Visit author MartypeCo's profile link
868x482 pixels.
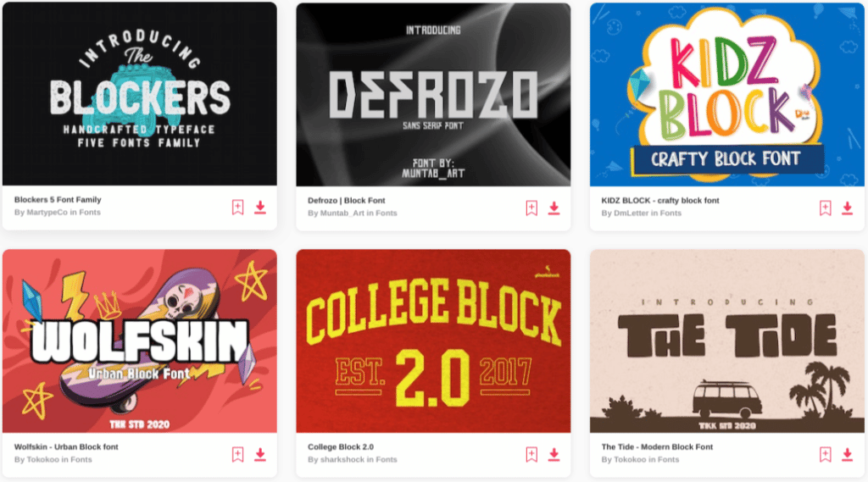point(47,212)
